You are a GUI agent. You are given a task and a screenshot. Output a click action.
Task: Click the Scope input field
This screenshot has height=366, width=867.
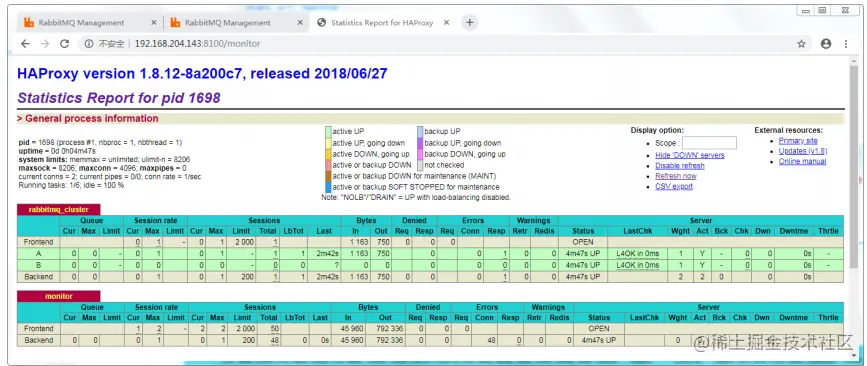tap(709, 143)
